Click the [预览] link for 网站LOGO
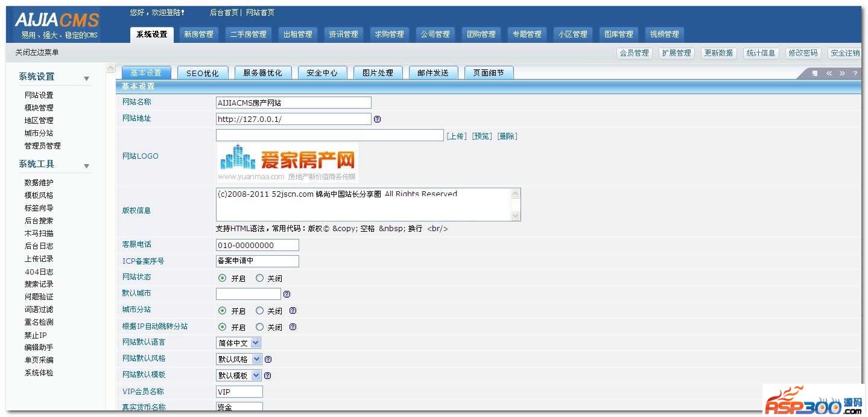The image size is (868, 417). pos(482,136)
